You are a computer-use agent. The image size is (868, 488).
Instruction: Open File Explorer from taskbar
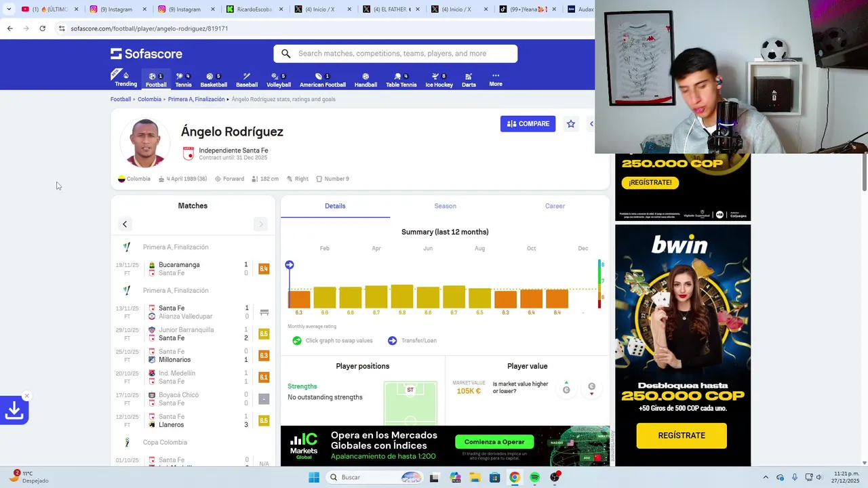[475, 477]
